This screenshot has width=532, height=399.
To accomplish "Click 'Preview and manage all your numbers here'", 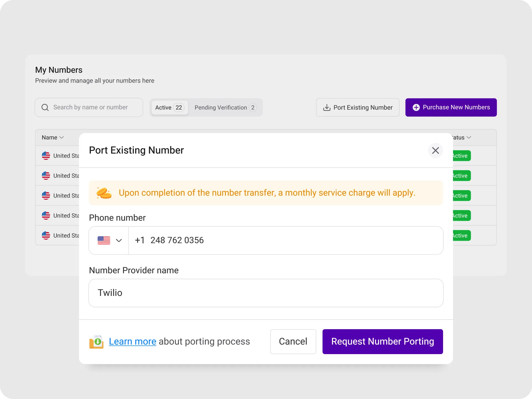I will (x=95, y=81).
